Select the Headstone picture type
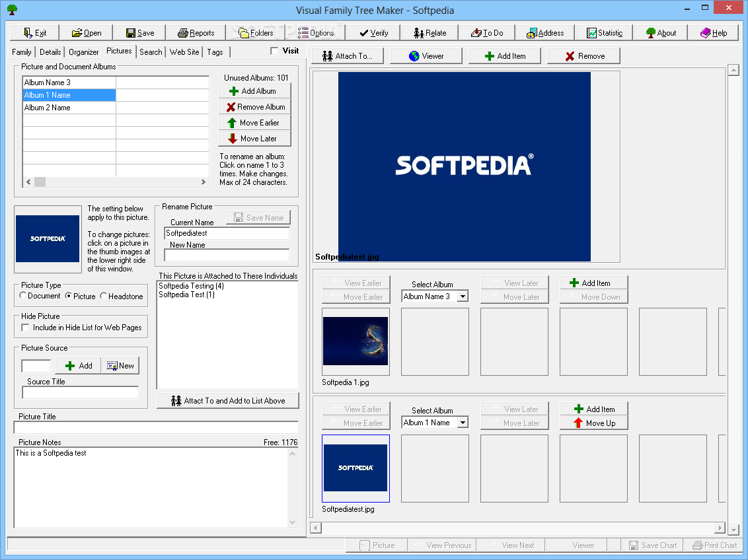748x560 pixels. pos(103,295)
